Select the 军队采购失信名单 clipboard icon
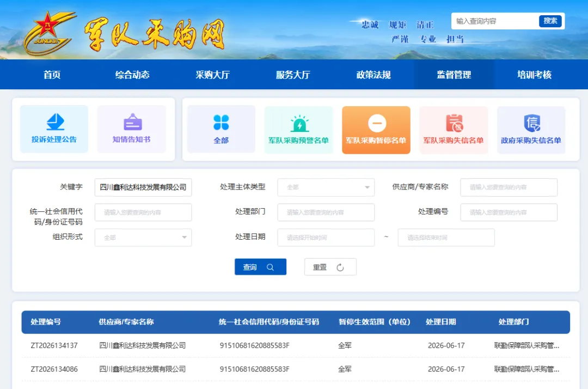Image resolution: width=588 pixels, height=389 pixels. (454, 123)
